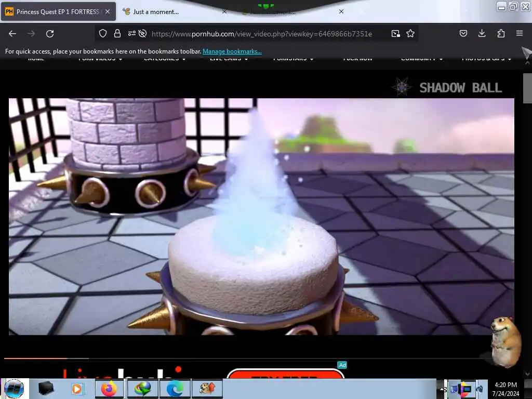The width and height of the screenshot is (532, 399).
Task: Select the Firefox taskbar button
Action: [109, 389]
